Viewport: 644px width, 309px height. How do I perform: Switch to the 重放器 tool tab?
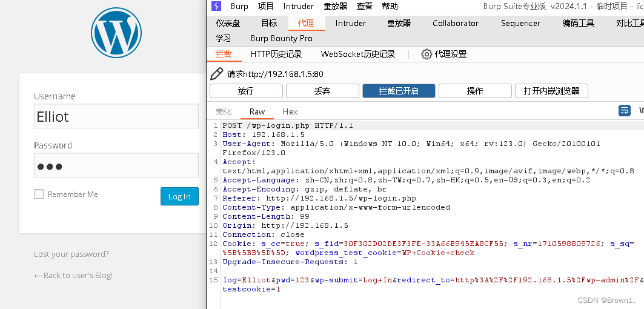[399, 24]
